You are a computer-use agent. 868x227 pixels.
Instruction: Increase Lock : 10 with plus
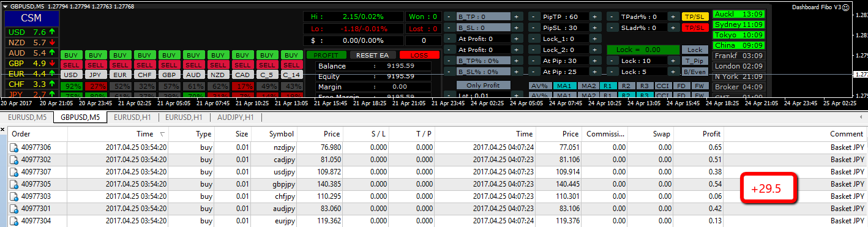click(x=673, y=61)
